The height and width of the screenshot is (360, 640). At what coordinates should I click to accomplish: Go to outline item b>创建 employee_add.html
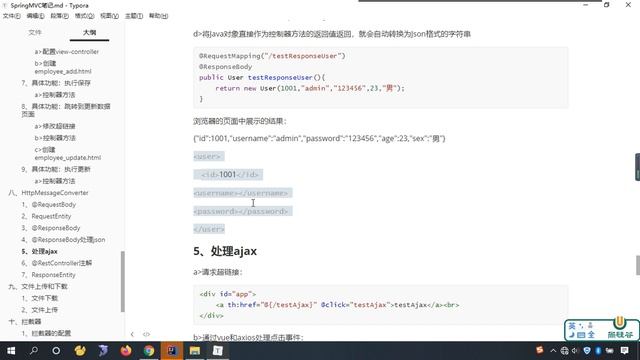pos(63,67)
